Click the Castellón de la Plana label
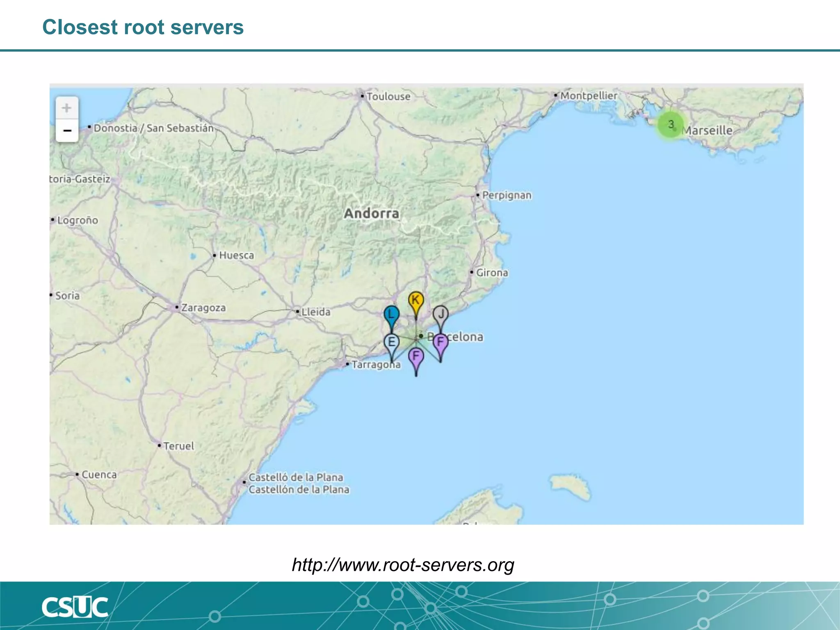 299,490
